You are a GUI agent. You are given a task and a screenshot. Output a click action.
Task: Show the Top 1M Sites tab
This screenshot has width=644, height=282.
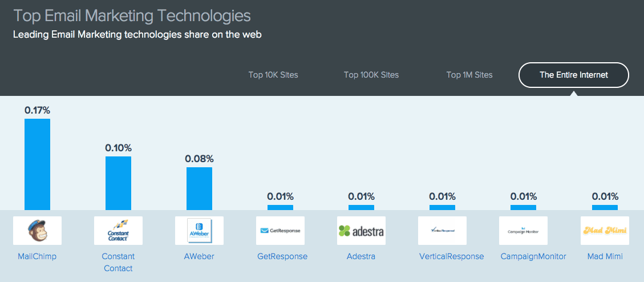(x=469, y=75)
